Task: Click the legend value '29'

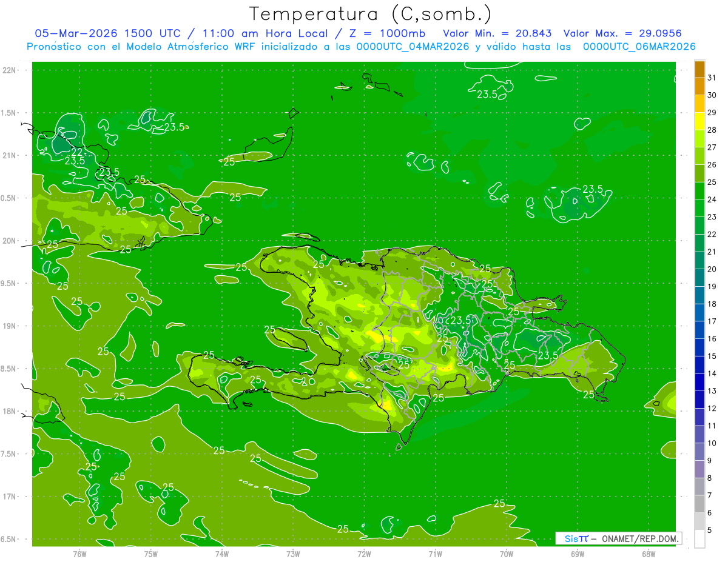Action: 712,112
